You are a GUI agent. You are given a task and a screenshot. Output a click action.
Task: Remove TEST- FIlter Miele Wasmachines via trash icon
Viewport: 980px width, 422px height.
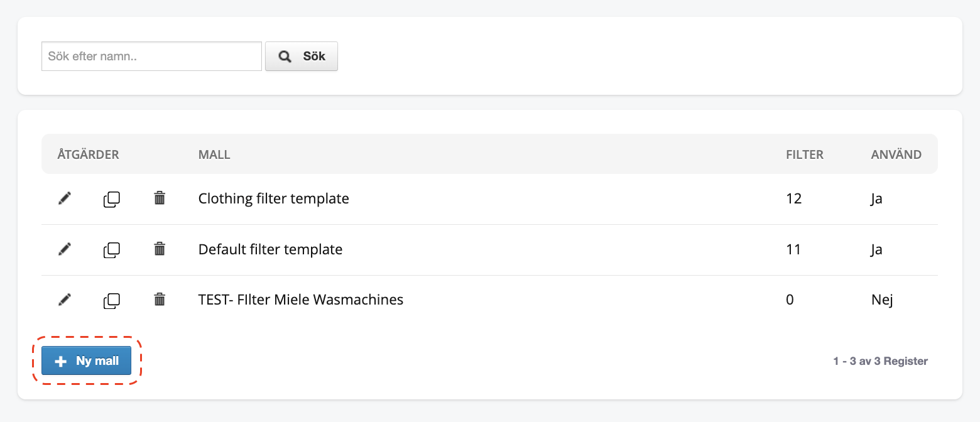click(160, 300)
